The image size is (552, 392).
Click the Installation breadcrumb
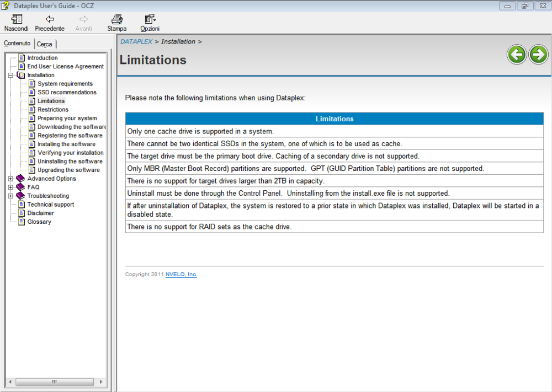178,41
